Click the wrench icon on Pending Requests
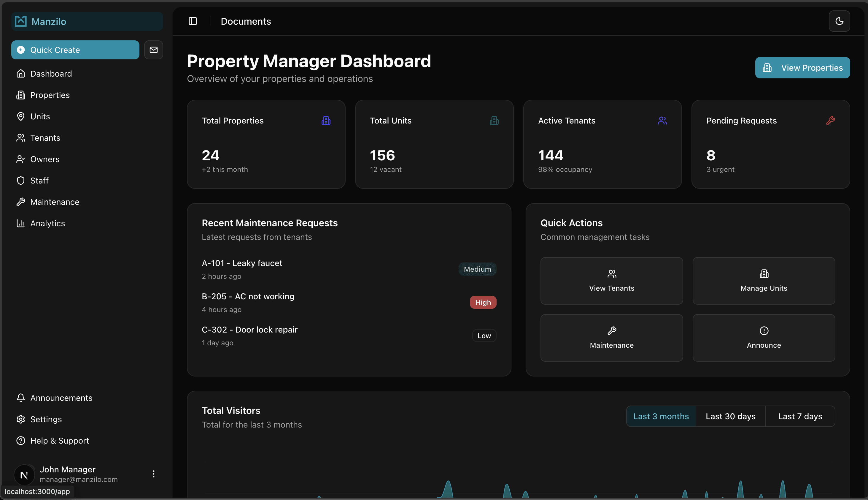Screen dimensions: 868x500 pos(830,121)
